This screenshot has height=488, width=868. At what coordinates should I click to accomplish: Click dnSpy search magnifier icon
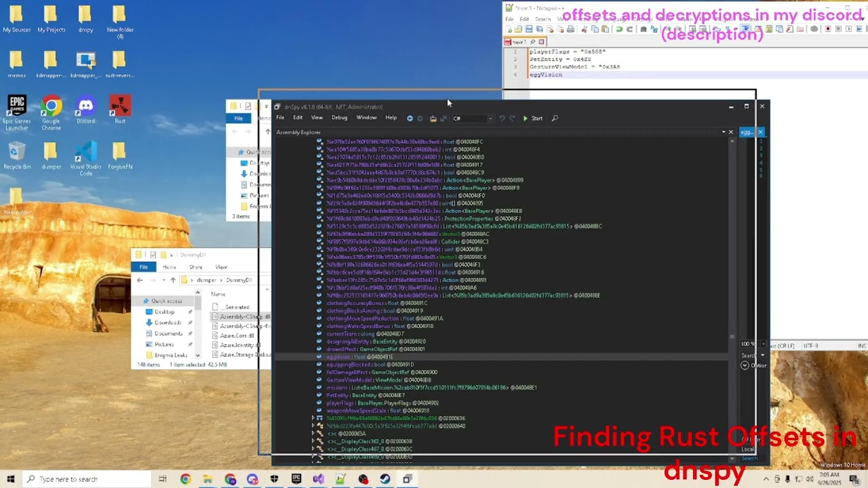555,119
